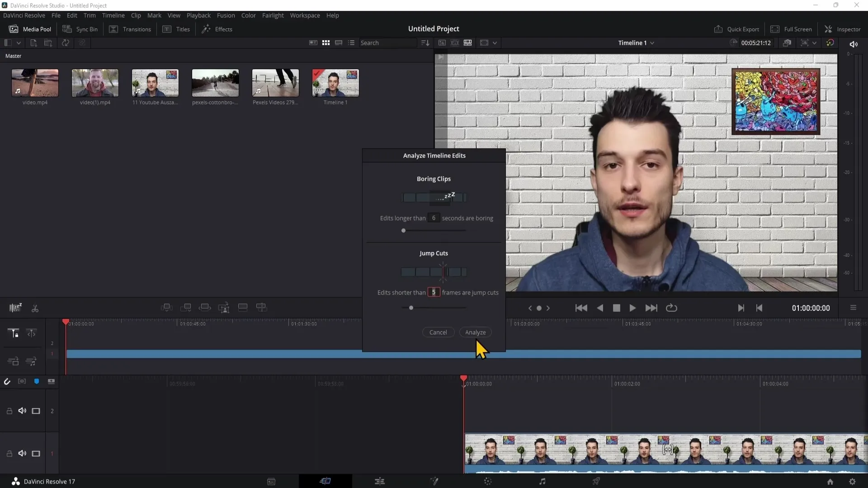Open the Fusion menu in menu bar
This screenshot has width=868, height=488.
[x=226, y=15]
